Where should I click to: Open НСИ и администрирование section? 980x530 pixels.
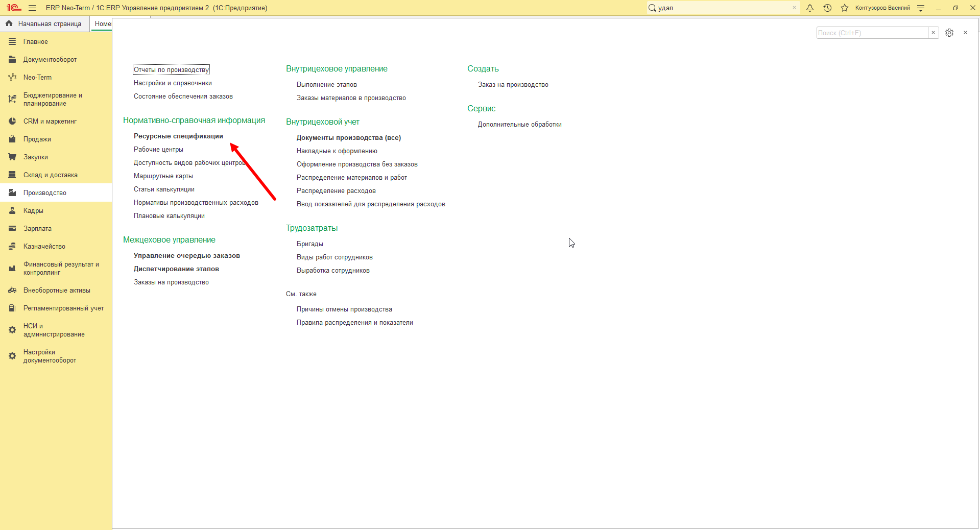click(x=56, y=330)
